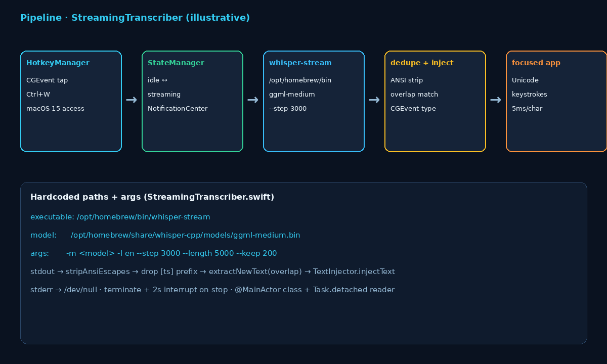Select the "Ctrl+W" hotkey text
Screen dimensions: 607x364
[38, 94]
